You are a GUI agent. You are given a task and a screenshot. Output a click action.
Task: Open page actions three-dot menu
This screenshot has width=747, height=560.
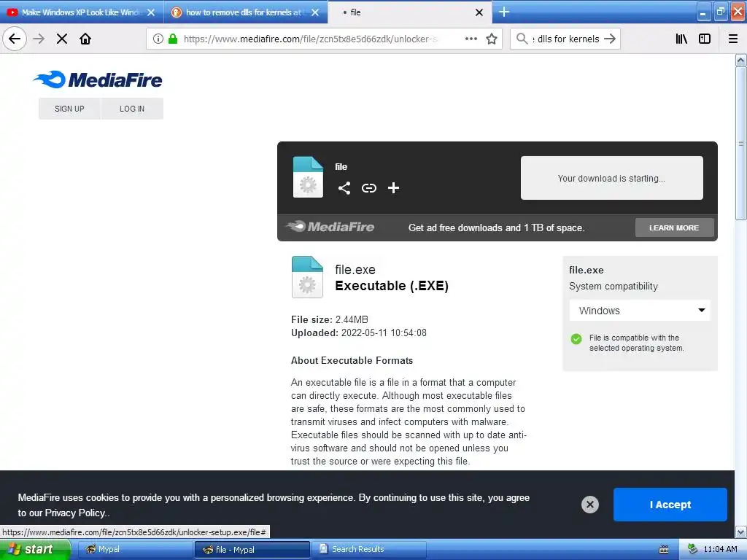(x=471, y=39)
